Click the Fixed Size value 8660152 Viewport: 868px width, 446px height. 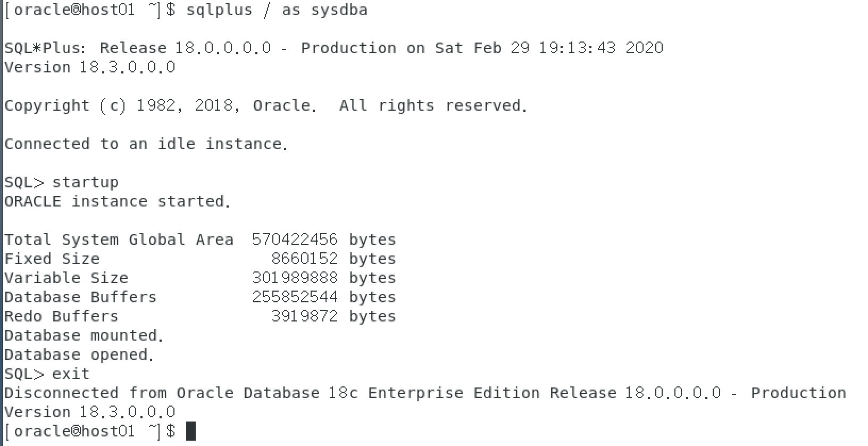(304, 259)
